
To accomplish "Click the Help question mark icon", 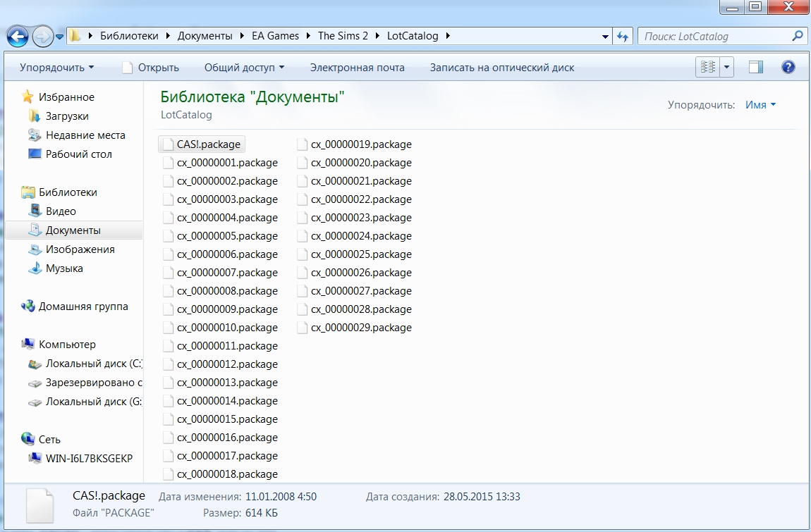I will click(x=788, y=68).
